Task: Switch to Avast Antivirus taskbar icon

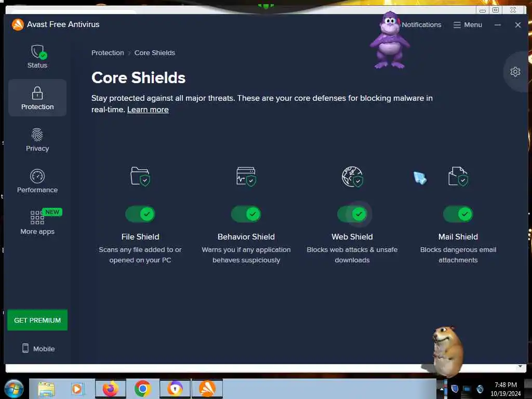Action: tap(207, 389)
